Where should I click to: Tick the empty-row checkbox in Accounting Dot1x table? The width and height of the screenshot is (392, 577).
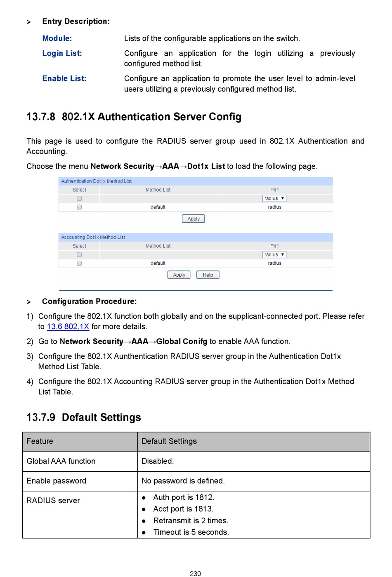(x=79, y=255)
